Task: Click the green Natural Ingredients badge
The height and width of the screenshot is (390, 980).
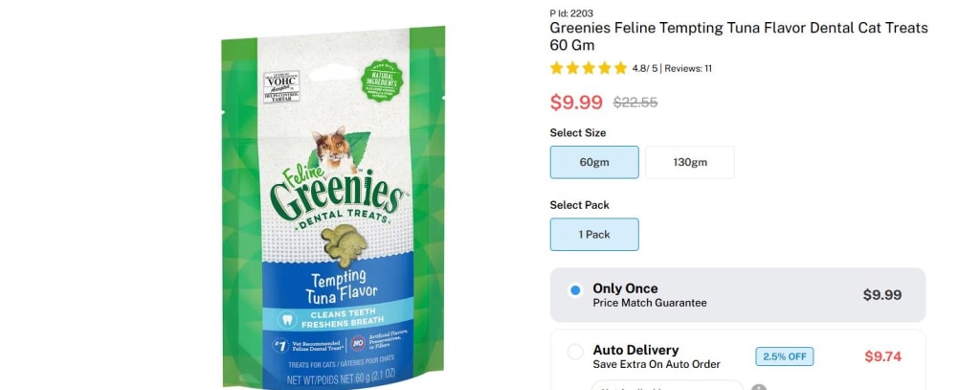Action: click(x=381, y=80)
